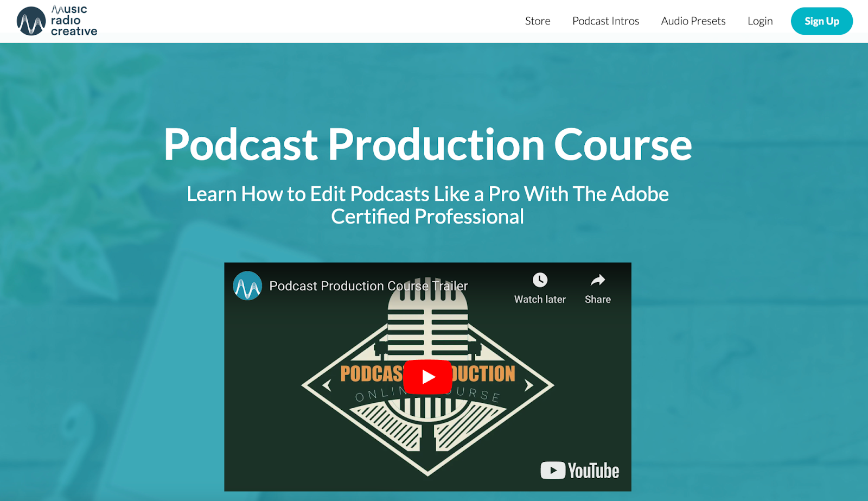868x501 pixels.
Task: Click the Podcast Production Course heading
Action: [428, 144]
